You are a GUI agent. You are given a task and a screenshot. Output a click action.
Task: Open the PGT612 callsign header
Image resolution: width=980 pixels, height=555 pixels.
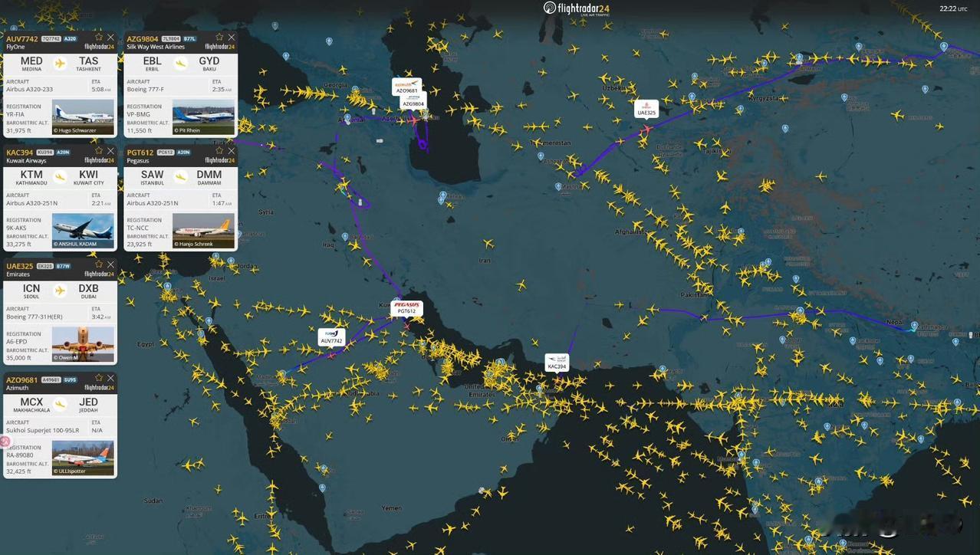click(x=140, y=153)
